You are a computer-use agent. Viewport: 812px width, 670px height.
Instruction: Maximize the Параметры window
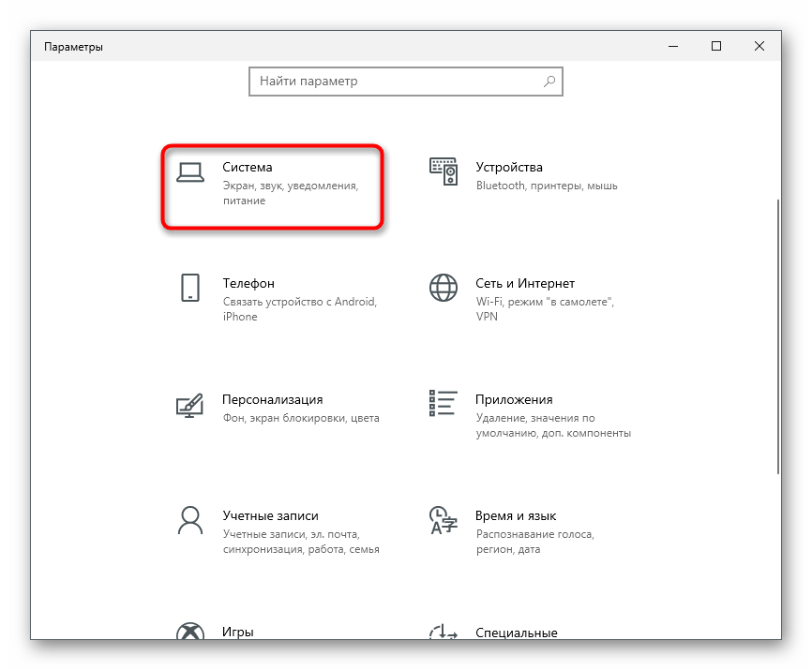pyautogui.click(x=716, y=46)
